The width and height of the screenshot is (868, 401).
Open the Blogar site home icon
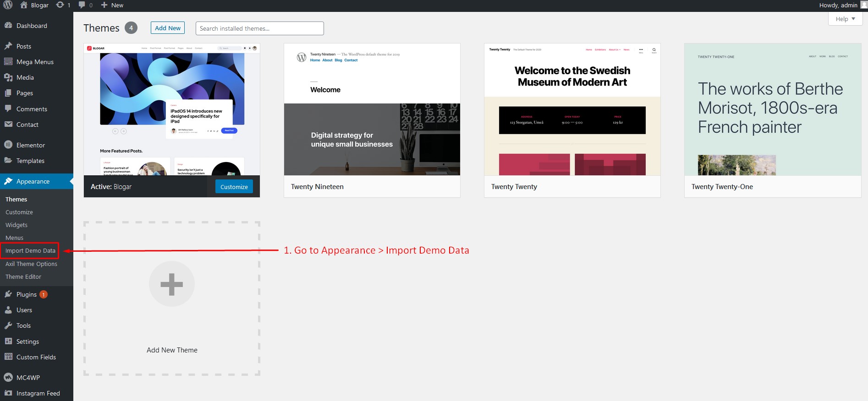coord(24,5)
